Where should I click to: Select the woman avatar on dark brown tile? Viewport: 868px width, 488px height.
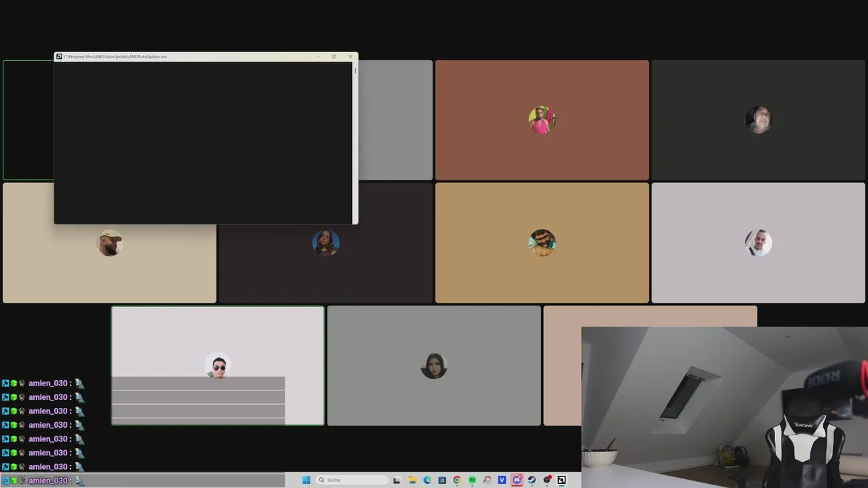[325, 243]
